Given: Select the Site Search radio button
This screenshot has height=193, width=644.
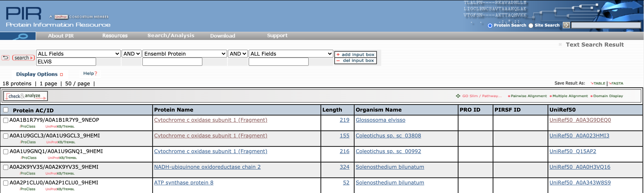Looking at the screenshot, I should [x=531, y=25].
